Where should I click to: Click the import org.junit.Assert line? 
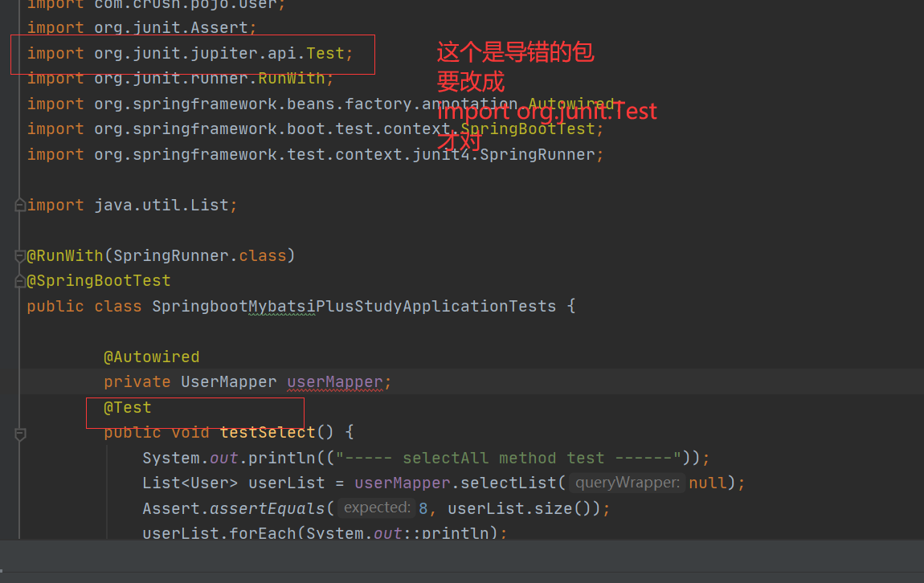pyautogui.click(x=141, y=27)
